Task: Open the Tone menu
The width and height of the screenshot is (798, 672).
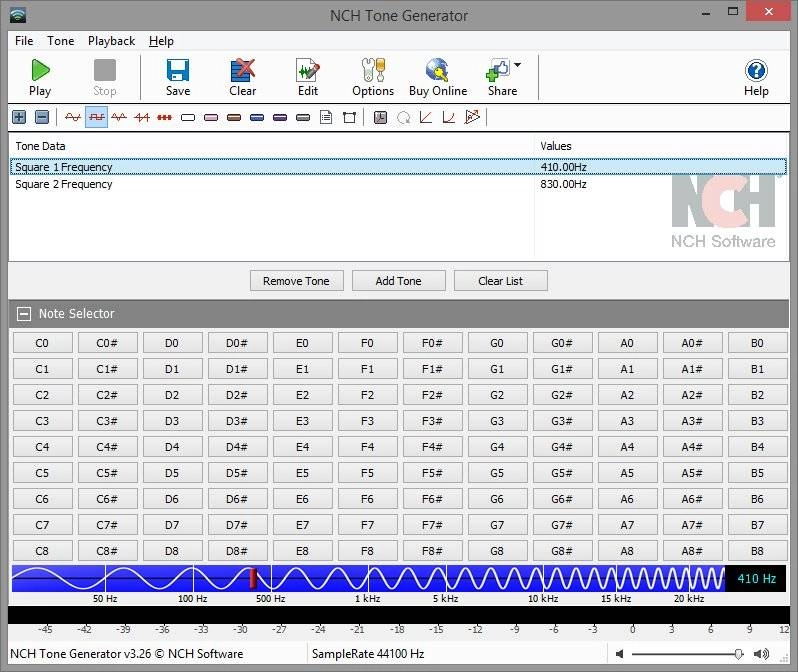Action: 61,41
